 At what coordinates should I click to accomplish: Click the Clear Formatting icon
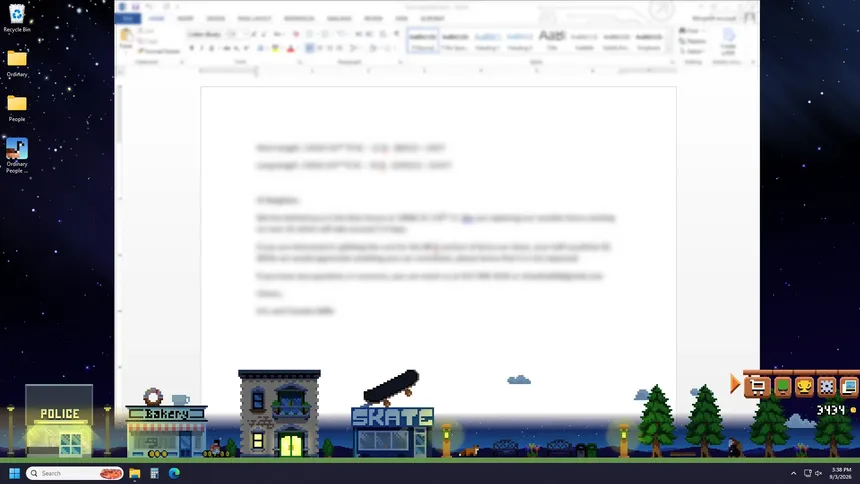(296, 34)
